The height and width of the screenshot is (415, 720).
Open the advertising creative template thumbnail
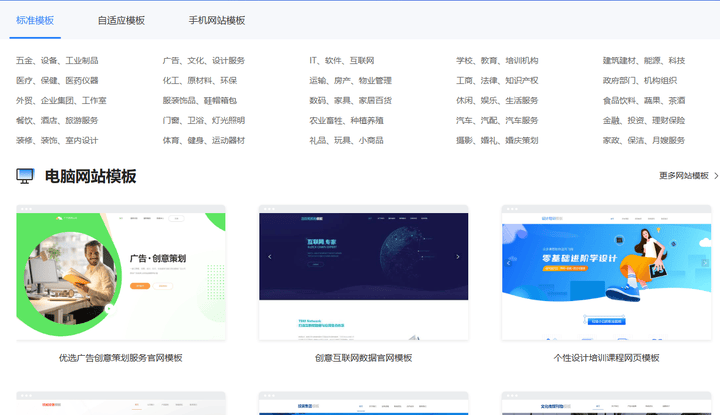tap(121, 272)
